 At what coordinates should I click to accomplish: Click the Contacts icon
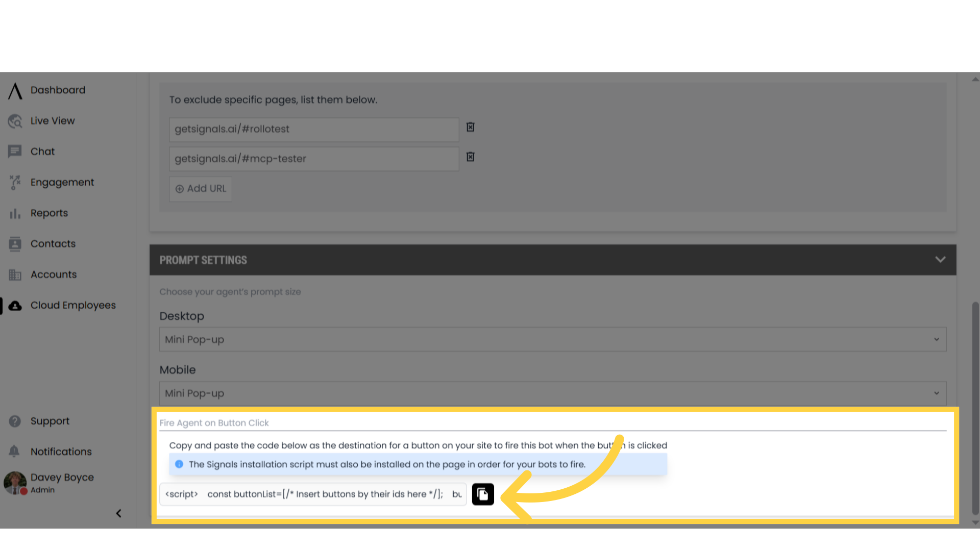[x=15, y=244]
